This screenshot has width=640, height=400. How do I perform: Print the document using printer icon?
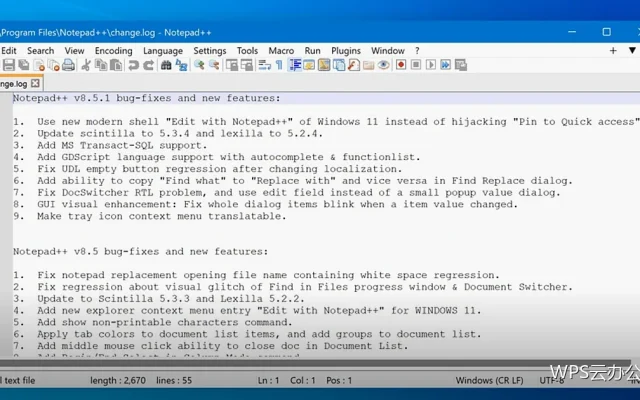click(x=68, y=65)
